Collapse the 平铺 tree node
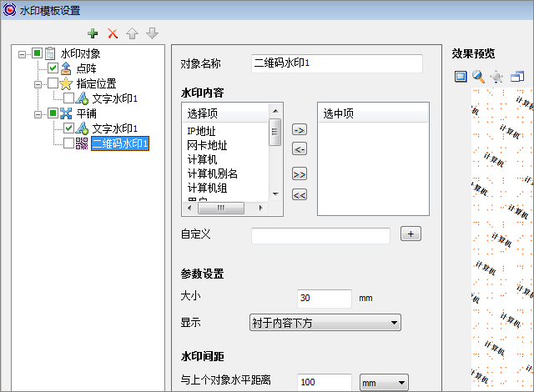Screen dimensions: 534x392 point(38,113)
